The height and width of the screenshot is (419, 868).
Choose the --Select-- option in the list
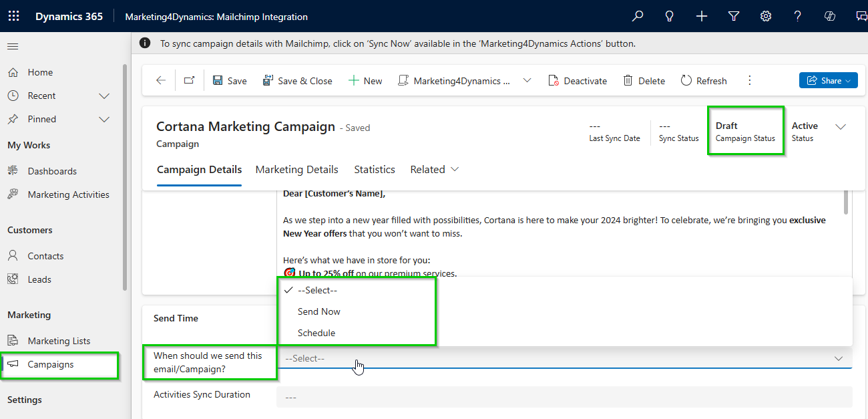319,290
